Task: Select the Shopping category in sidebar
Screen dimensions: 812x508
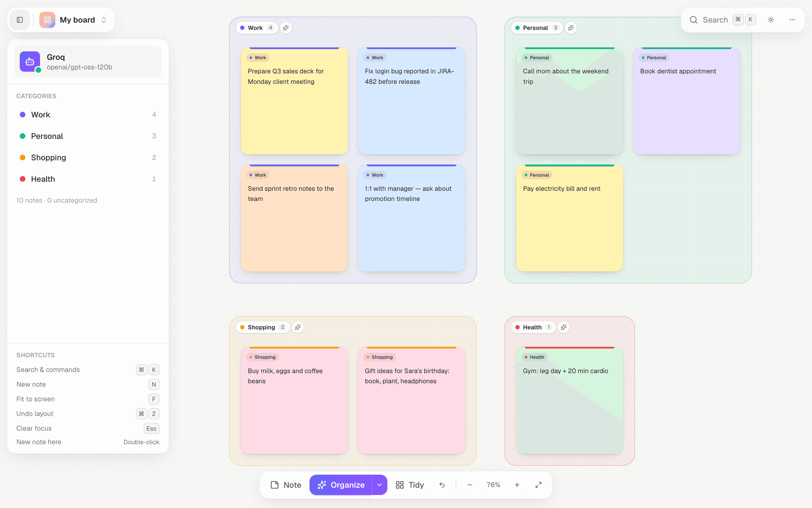Action: [x=88, y=157]
